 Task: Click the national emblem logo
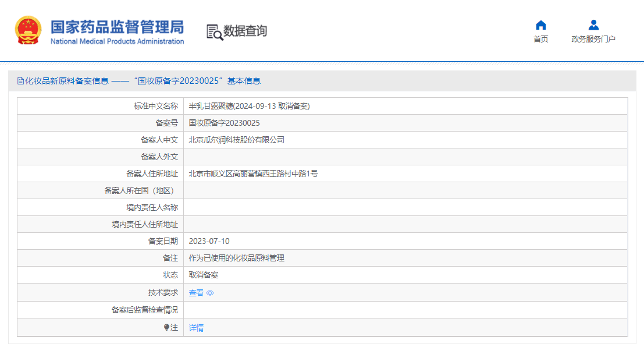tap(28, 30)
